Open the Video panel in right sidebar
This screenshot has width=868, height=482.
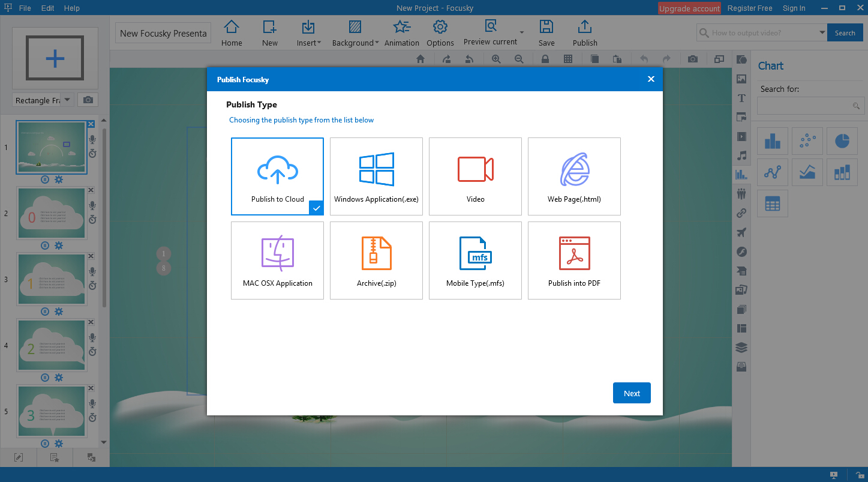click(x=741, y=136)
